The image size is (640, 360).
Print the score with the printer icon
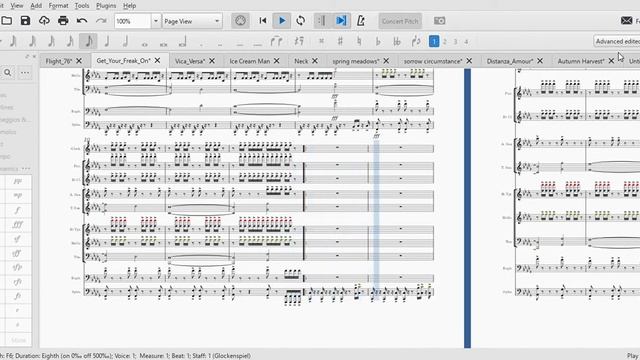point(63,20)
